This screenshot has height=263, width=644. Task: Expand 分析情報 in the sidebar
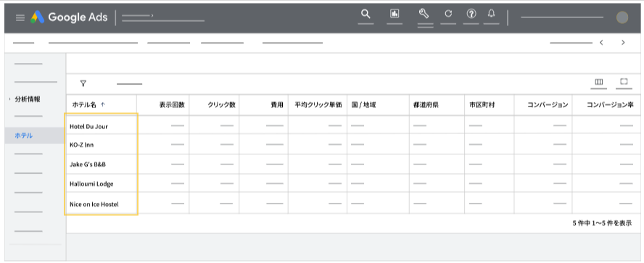(28, 99)
